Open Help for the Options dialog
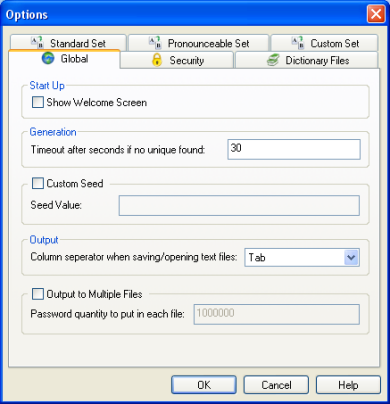Viewport: 390px width, 404px height. point(348,385)
